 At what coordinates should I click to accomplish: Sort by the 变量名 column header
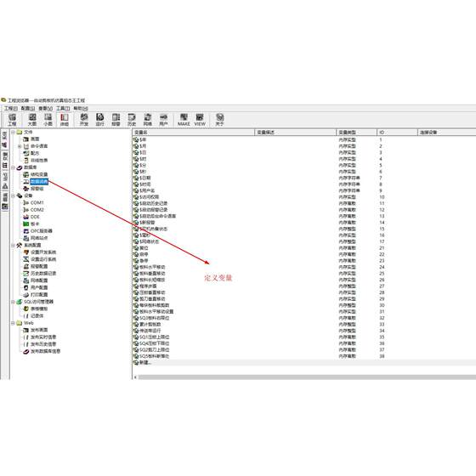click(194, 133)
